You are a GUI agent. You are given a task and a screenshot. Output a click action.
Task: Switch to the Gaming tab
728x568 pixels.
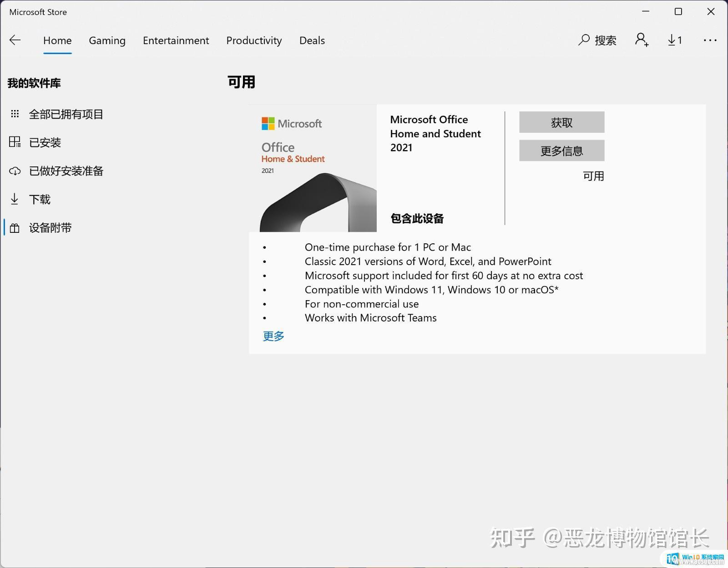(x=107, y=40)
